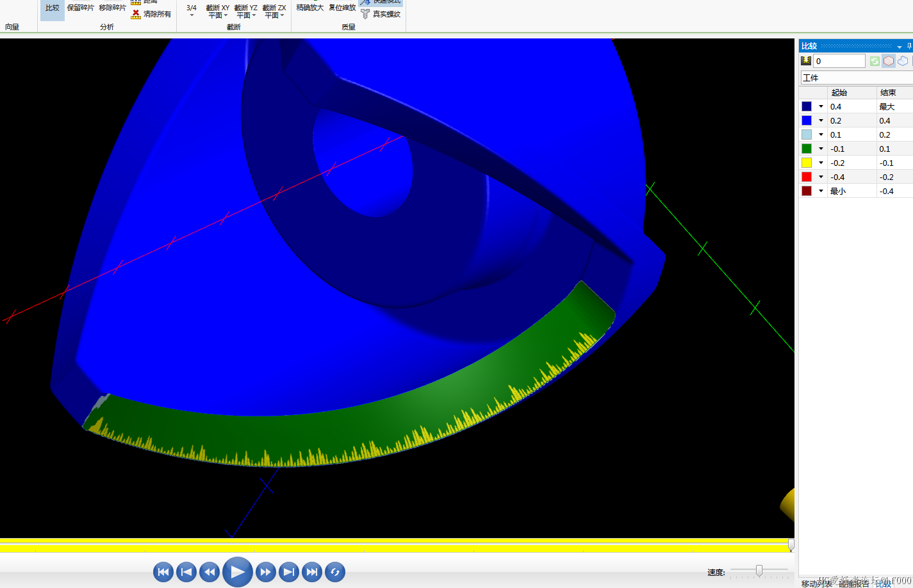The image size is (913, 588).
Task: Click the 移除碎片 ribbon button
Action: coord(112,8)
